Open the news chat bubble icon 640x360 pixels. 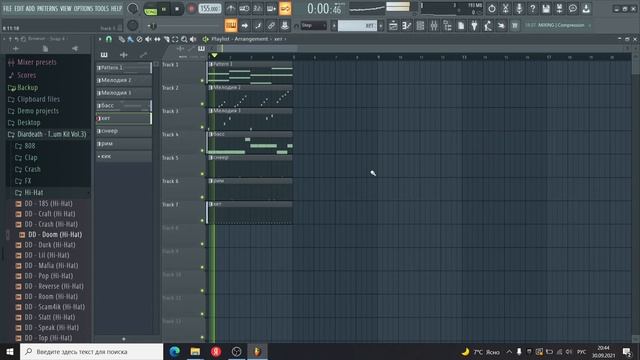[573, 8]
